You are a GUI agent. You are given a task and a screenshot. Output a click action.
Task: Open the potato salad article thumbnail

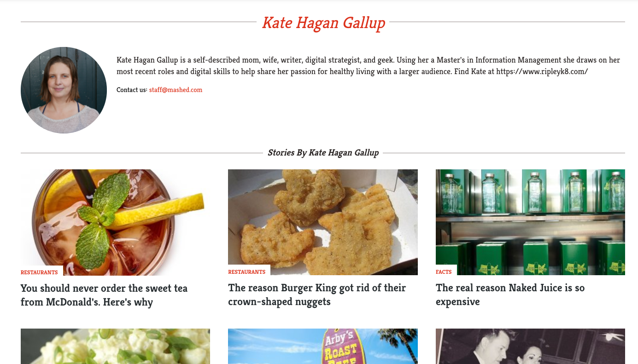pyautogui.click(x=115, y=346)
